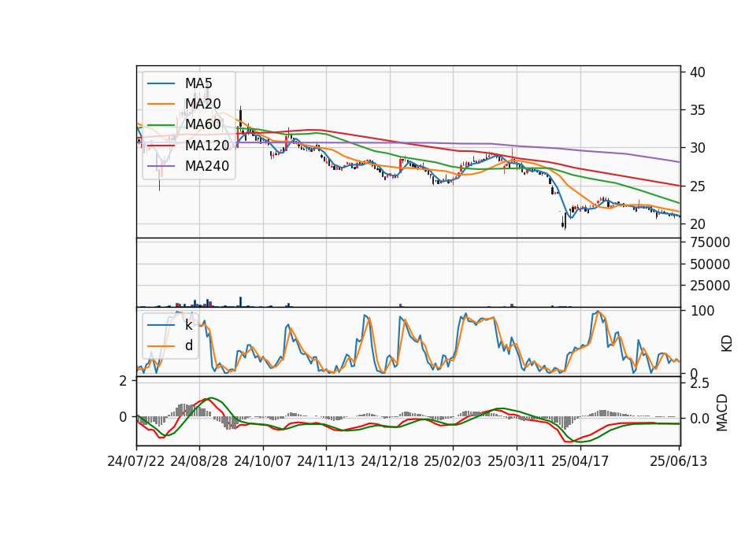
Task: Click the MA240 legend label
Action: 207,166
